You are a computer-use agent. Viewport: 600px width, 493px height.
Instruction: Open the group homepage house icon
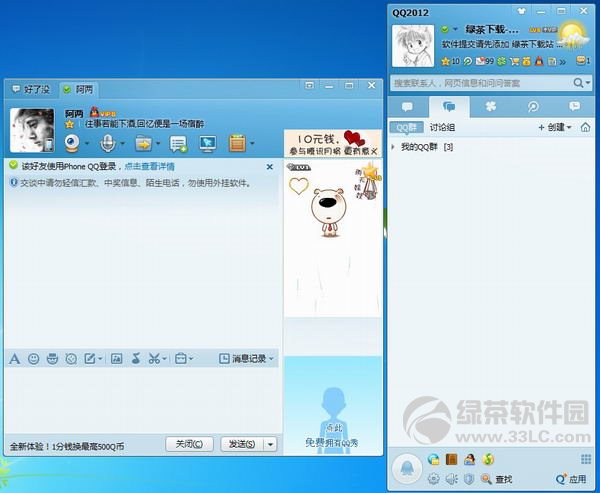tap(585, 127)
